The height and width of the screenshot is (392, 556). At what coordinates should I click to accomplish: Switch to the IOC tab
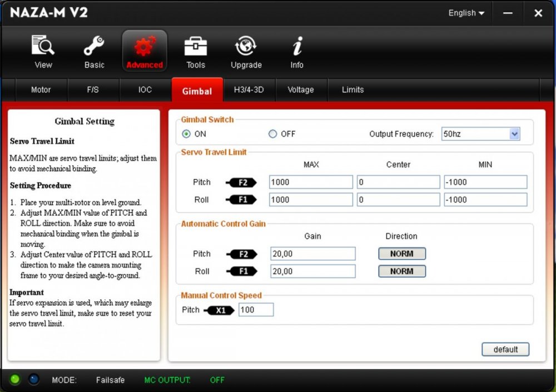point(145,90)
